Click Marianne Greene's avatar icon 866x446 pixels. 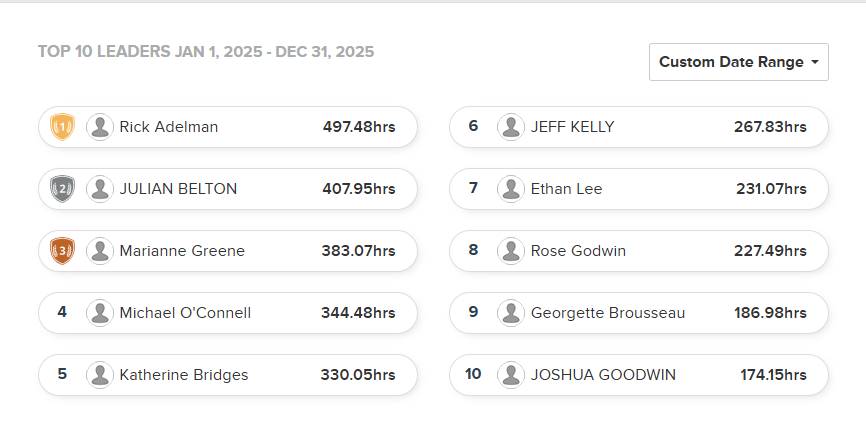pos(100,251)
